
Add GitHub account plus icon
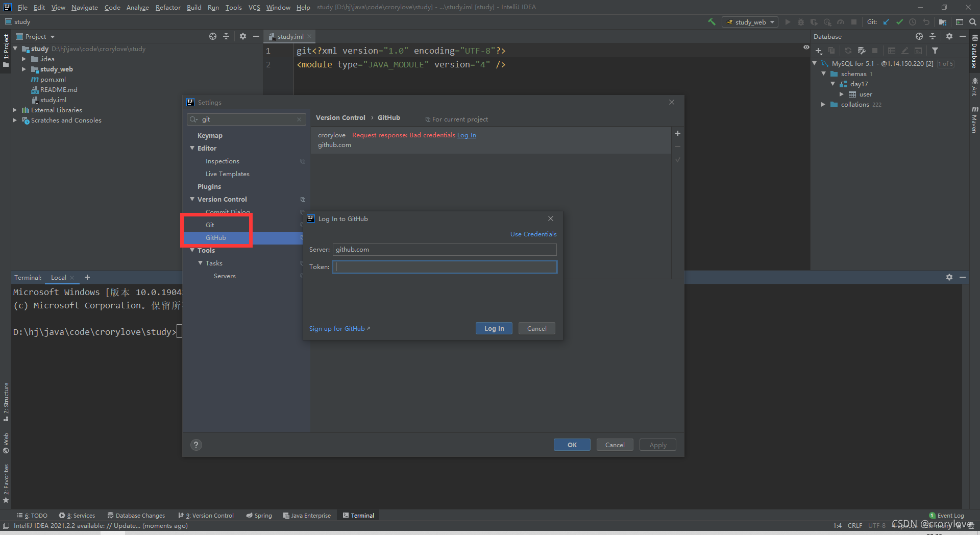click(x=678, y=133)
